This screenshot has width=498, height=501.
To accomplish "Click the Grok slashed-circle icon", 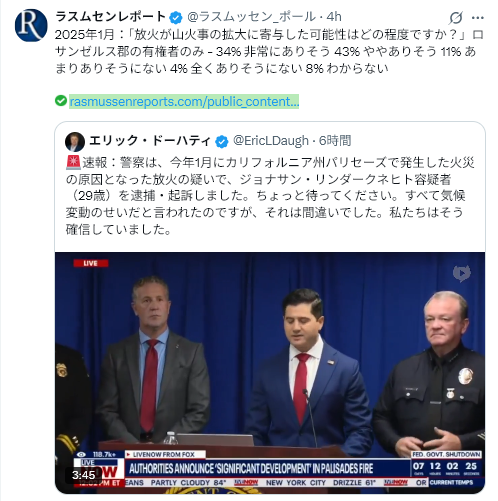I will 455,18.
